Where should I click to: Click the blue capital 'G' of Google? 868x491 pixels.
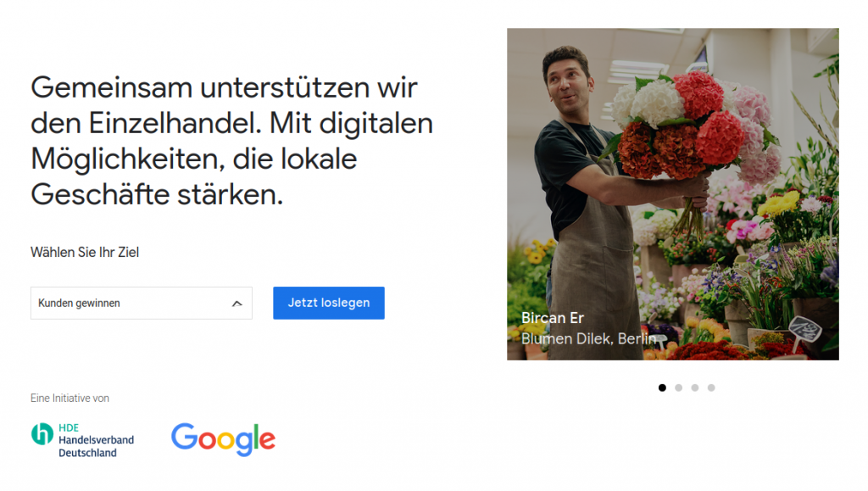(184, 436)
